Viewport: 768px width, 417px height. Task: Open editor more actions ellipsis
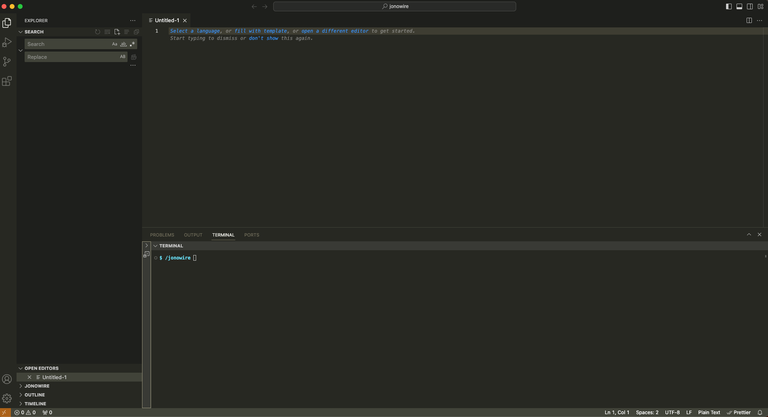[x=760, y=21]
